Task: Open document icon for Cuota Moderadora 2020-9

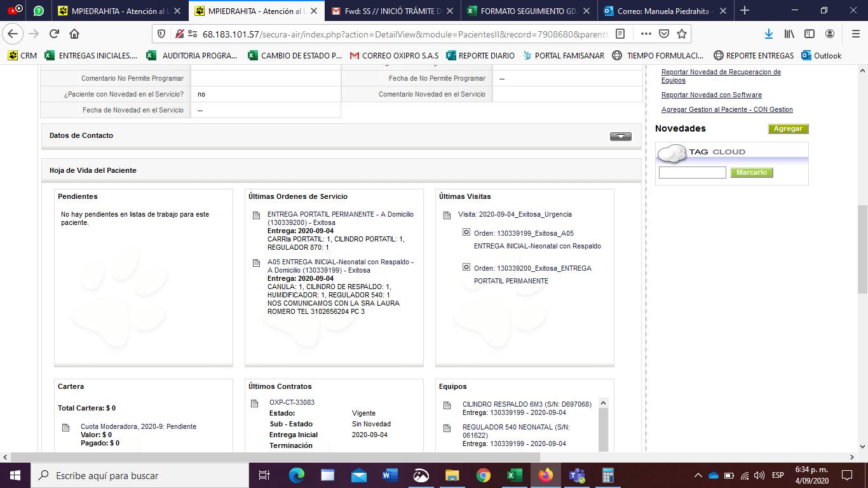Action: (x=65, y=428)
